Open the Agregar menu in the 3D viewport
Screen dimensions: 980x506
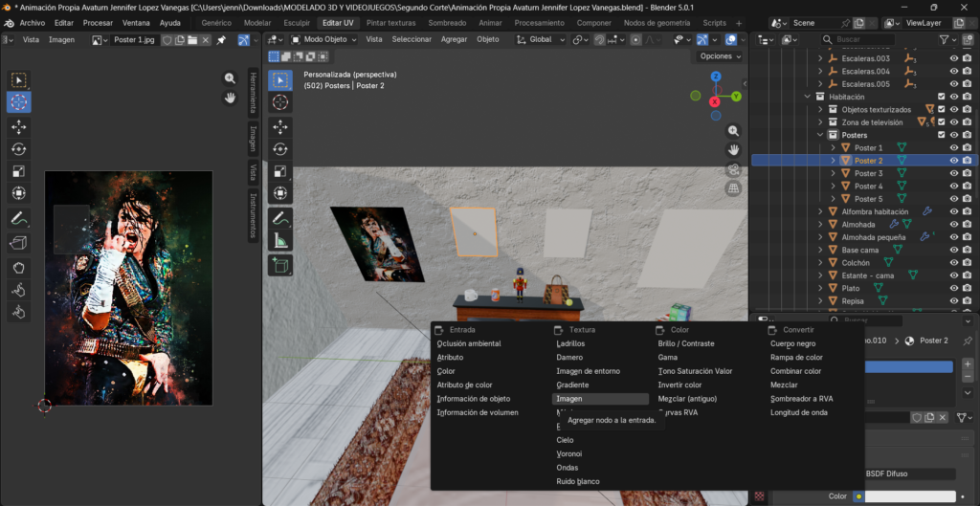click(454, 39)
